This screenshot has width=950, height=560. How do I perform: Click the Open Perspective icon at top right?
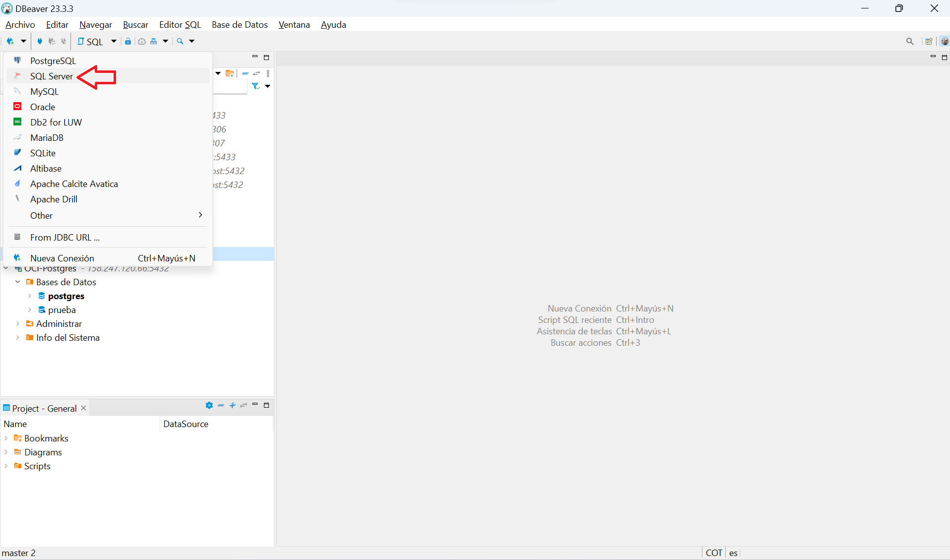(929, 41)
